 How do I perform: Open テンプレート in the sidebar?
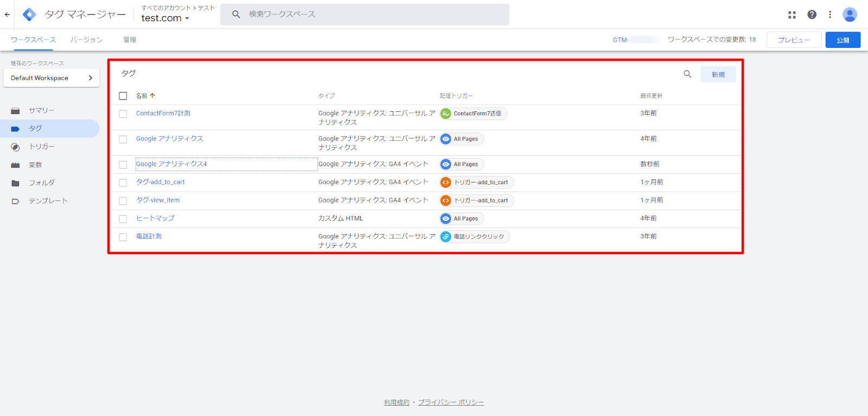49,201
